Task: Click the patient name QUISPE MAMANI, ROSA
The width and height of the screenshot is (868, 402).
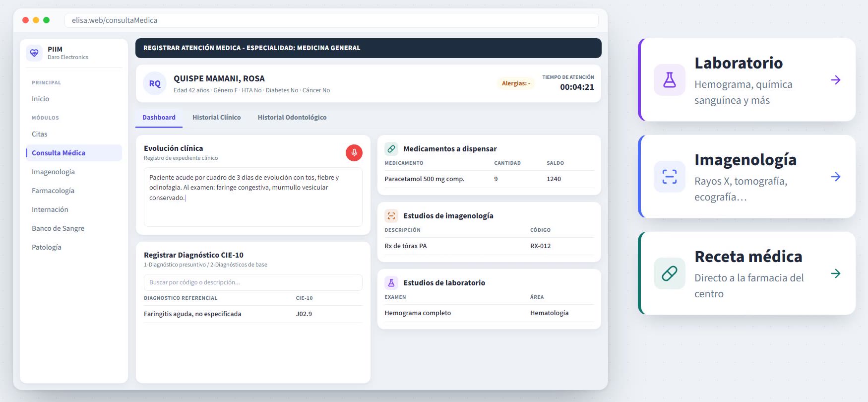Action: click(x=219, y=78)
